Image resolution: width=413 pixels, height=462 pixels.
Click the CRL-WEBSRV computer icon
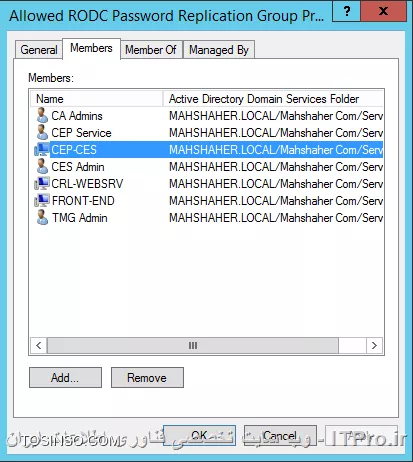click(42, 183)
